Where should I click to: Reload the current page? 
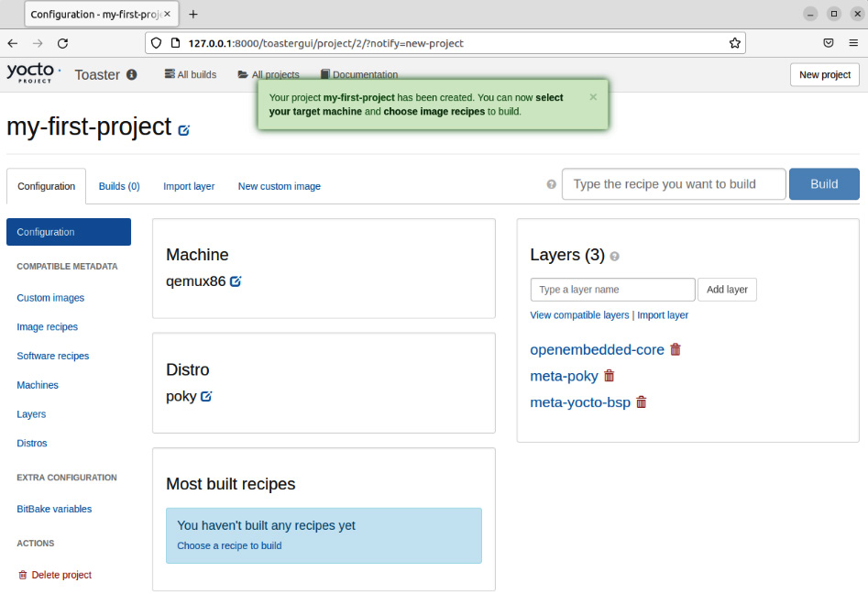pyautogui.click(x=62, y=43)
